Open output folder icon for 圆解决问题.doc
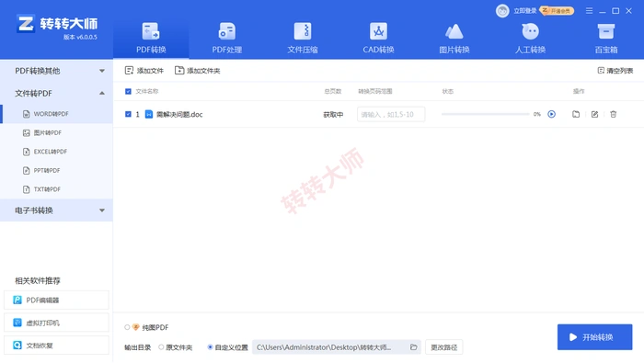The image size is (644, 363). click(x=576, y=115)
